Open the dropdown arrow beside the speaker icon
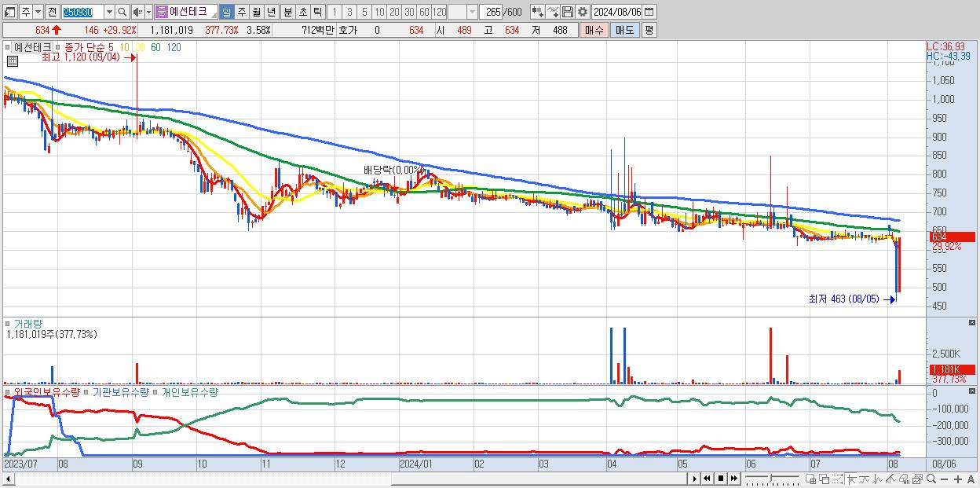Viewport: 980px width, 488px height. pyautogui.click(x=148, y=12)
